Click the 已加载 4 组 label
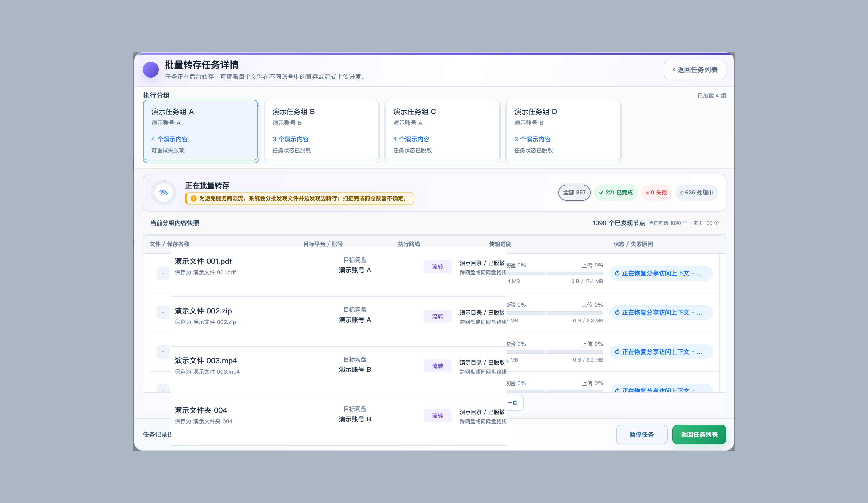868x503 pixels. click(x=712, y=95)
